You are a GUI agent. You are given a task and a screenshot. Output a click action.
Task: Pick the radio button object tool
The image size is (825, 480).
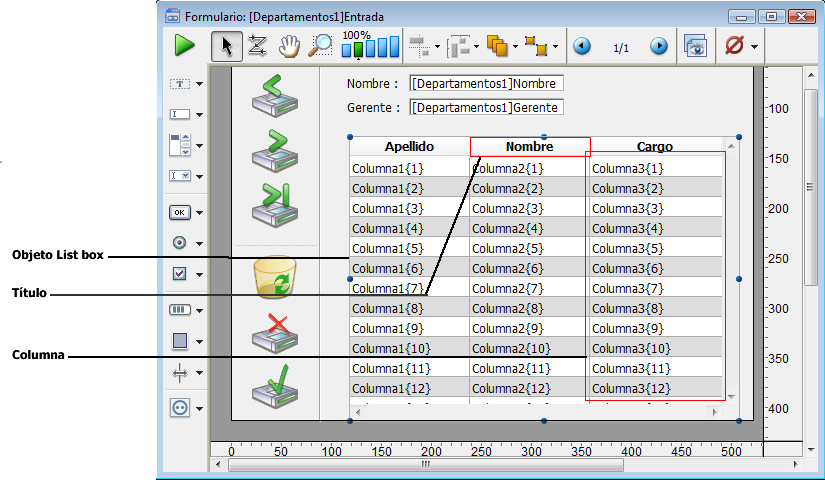(180, 242)
